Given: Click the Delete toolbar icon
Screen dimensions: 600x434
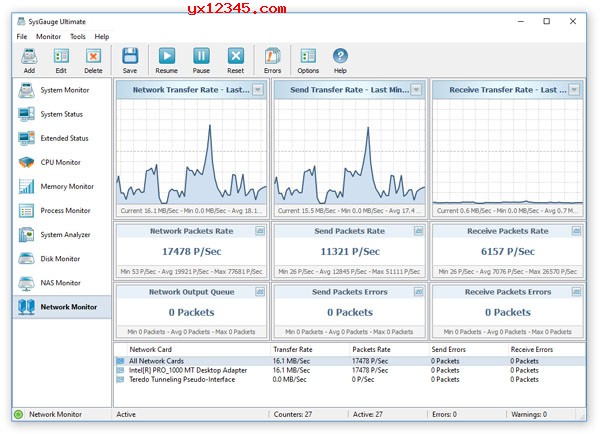Looking at the screenshot, I should [x=93, y=56].
